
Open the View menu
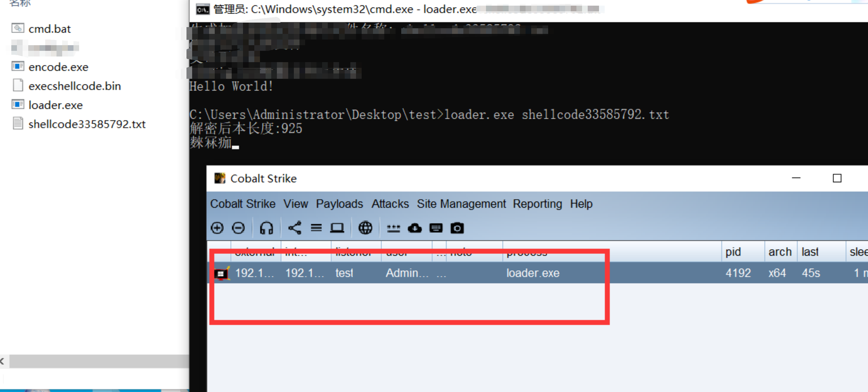coord(296,204)
